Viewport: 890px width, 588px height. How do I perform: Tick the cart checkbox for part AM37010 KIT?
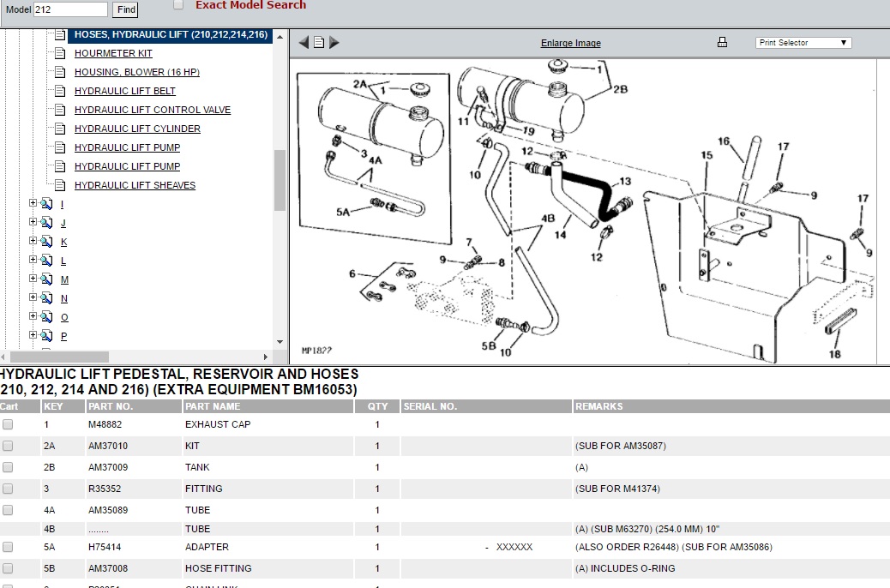click(8, 446)
